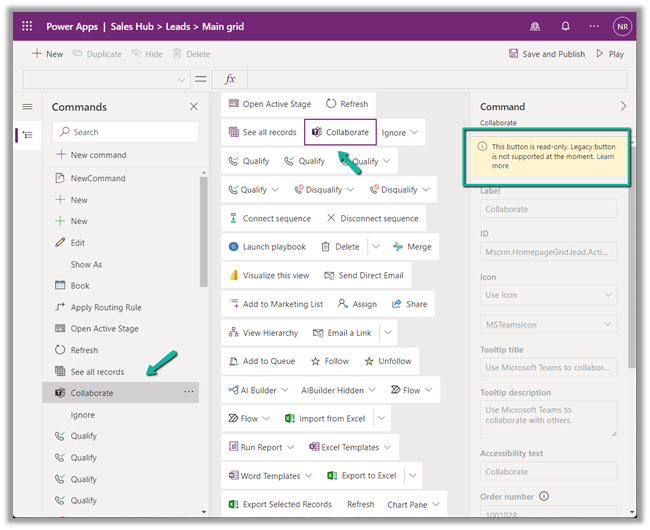Expand the Command properties pane chevron
Screen dimensions: 650x530
pyautogui.click(x=623, y=106)
